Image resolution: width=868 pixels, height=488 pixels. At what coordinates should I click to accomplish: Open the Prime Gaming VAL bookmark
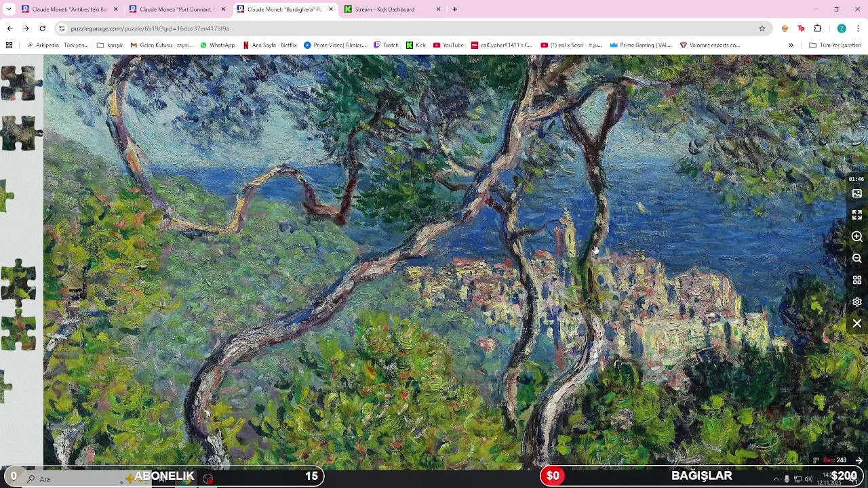tap(640, 45)
